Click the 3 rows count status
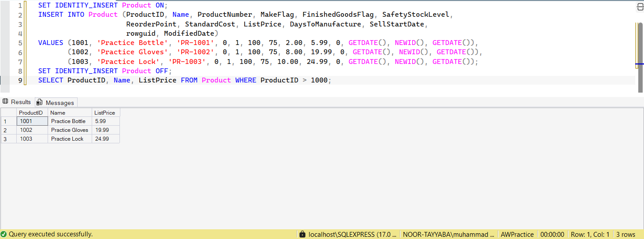This screenshot has width=644, height=239. click(x=625, y=235)
